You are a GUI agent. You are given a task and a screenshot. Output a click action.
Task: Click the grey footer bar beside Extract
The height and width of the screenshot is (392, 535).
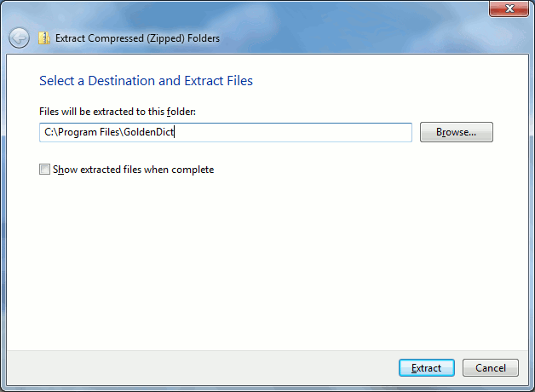click(203, 368)
